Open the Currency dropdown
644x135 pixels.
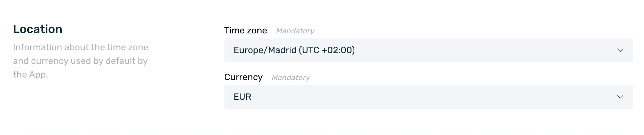pos(429,97)
